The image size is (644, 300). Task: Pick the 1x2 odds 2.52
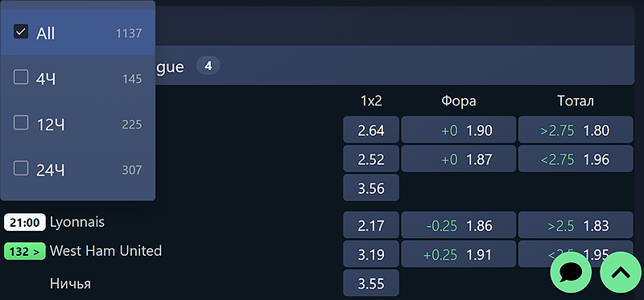pos(371,158)
